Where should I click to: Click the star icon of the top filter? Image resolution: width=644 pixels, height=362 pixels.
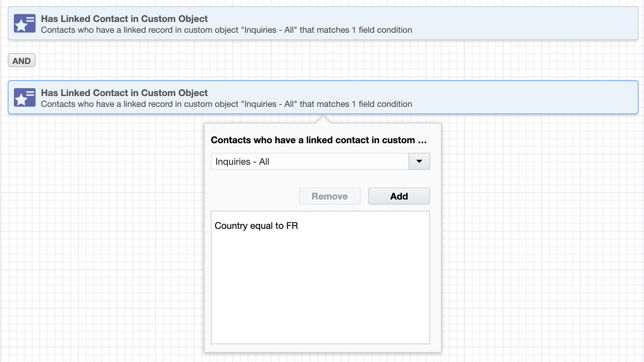(24, 24)
